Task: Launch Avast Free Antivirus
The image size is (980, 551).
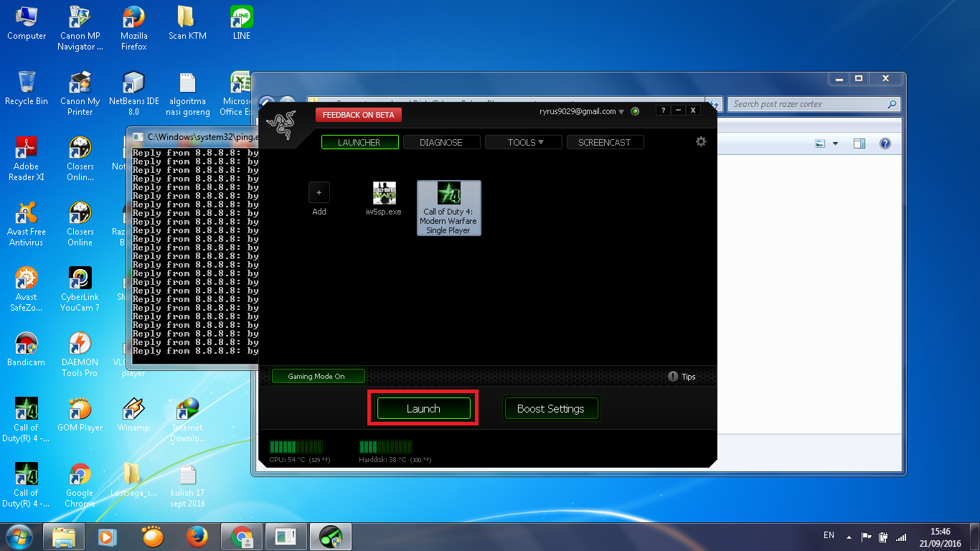Action: 27,225
